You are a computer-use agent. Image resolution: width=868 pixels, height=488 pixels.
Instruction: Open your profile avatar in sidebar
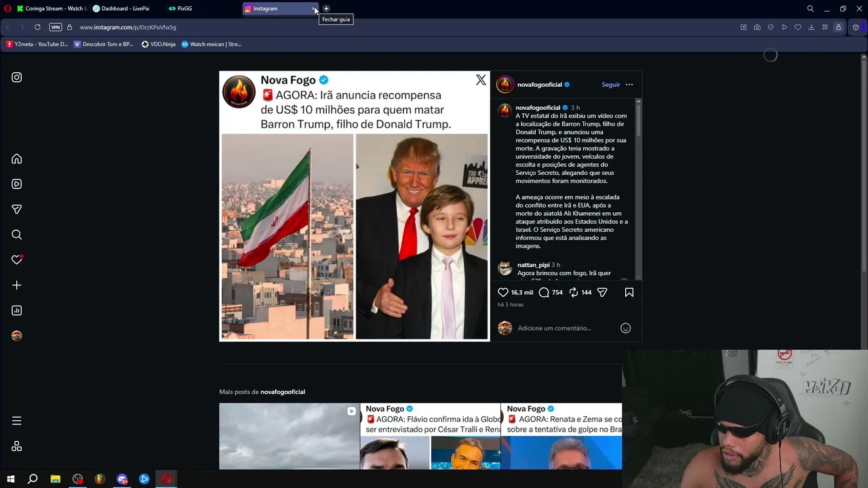pyautogui.click(x=17, y=335)
